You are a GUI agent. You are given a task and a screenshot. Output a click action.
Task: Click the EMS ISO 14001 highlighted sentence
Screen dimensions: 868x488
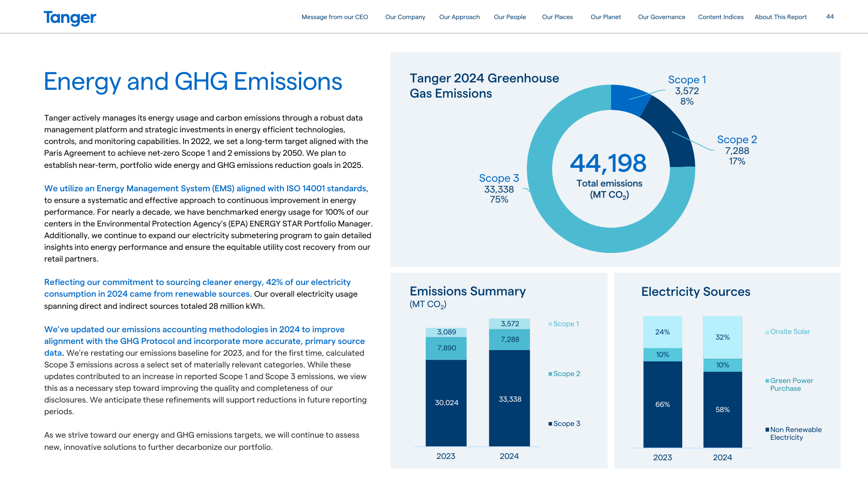[x=206, y=189]
